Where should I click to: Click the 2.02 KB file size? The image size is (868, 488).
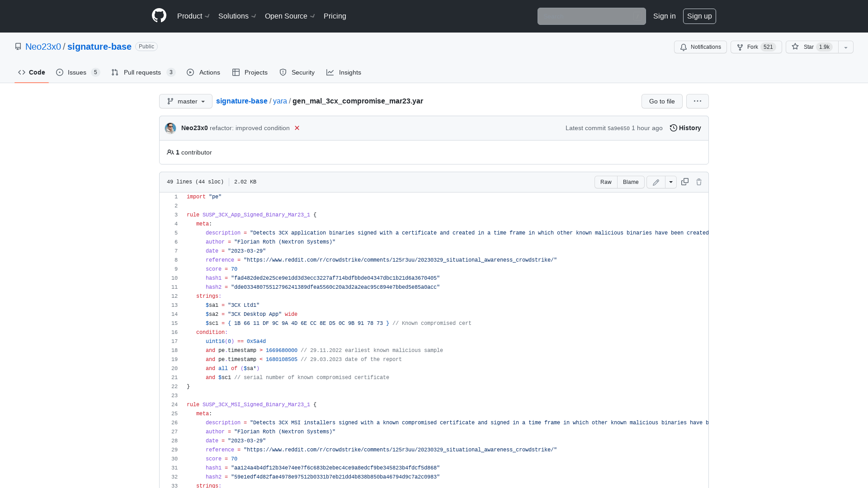245,182
